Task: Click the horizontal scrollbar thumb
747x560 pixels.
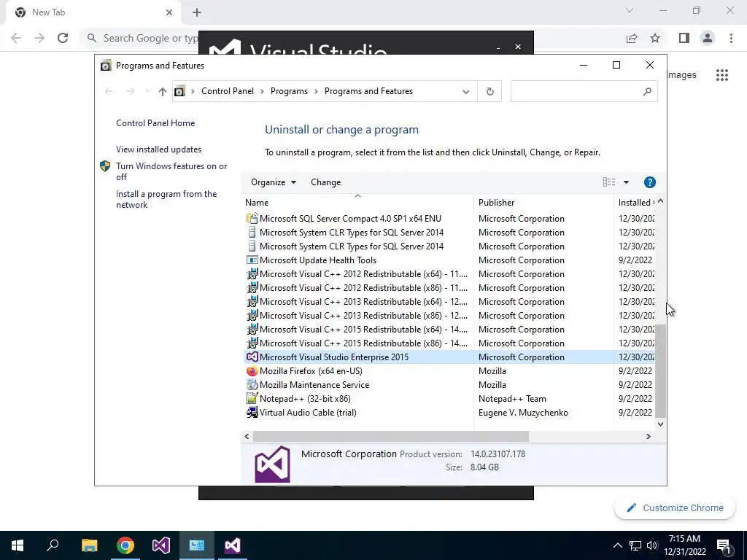Action: tap(391, 436)
